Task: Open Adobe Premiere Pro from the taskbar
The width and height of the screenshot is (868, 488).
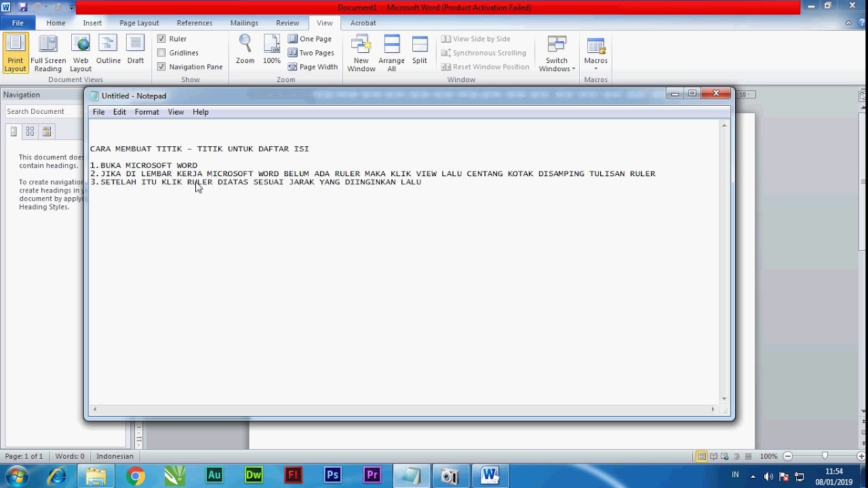Action: [x=372, y=476]
